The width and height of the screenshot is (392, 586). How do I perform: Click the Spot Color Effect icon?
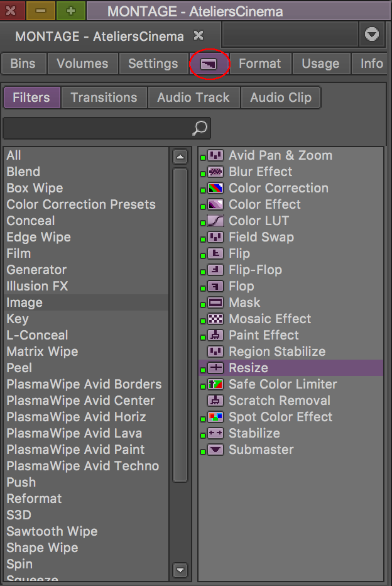pos(215,417)
